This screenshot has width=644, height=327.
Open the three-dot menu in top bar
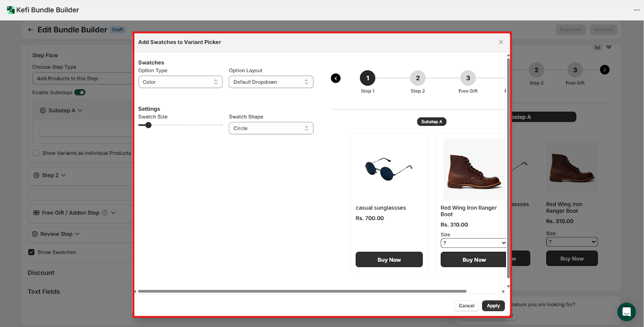(x=637, y=10)
